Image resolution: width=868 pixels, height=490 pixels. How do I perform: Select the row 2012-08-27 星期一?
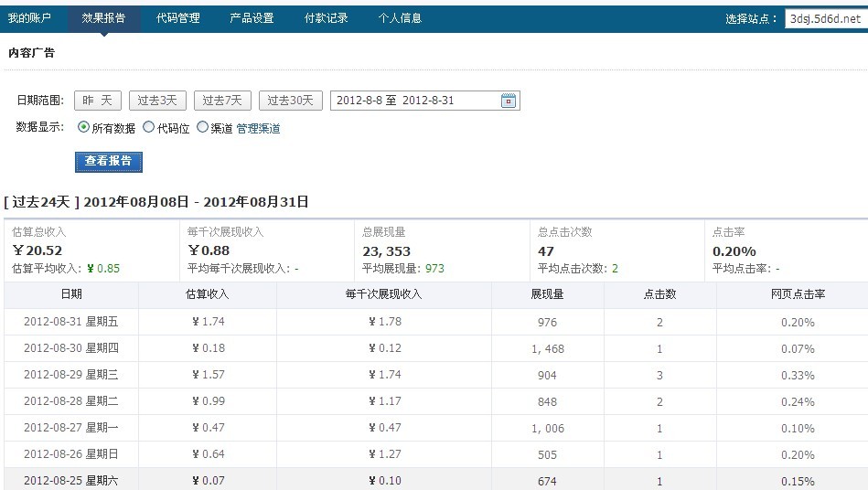coord(436,428)
